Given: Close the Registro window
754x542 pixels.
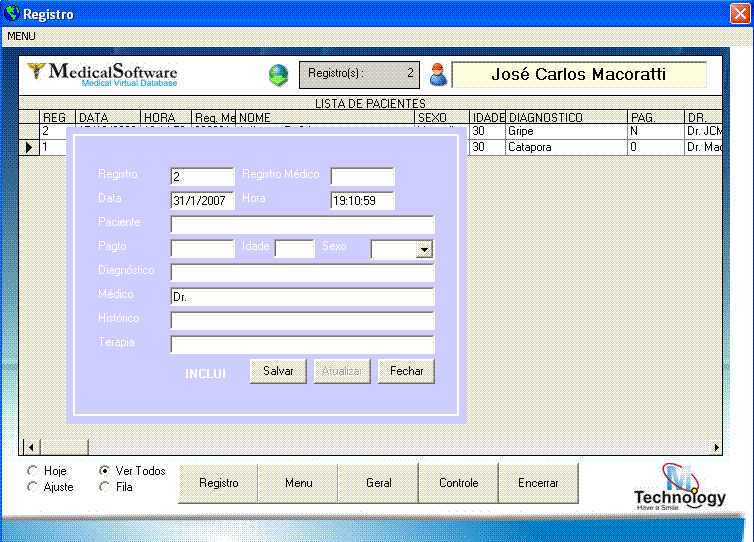Looking at the screenshot, I should point(740,13).
